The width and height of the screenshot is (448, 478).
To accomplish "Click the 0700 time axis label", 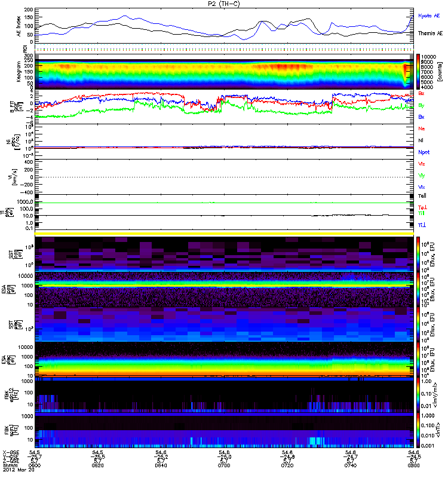I will click(x=224, y=465).
